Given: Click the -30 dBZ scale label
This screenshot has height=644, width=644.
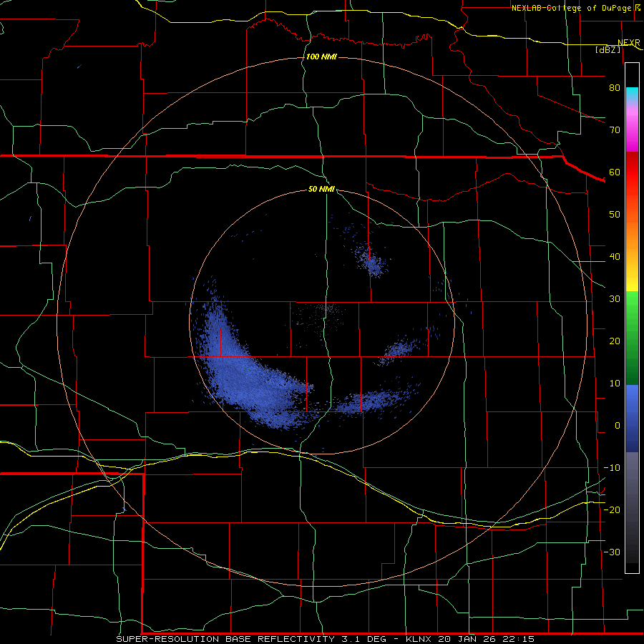Looking at the screenshot, I should click(x=612, y=552).
